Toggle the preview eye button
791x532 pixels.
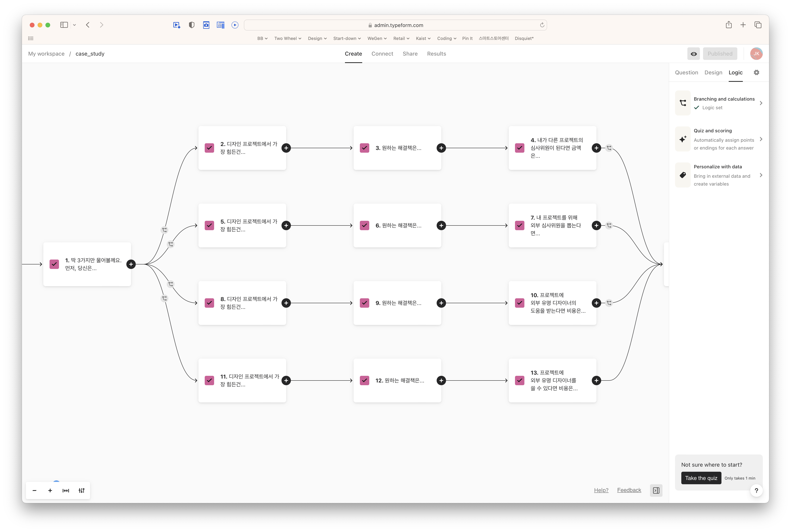point(694,54)
